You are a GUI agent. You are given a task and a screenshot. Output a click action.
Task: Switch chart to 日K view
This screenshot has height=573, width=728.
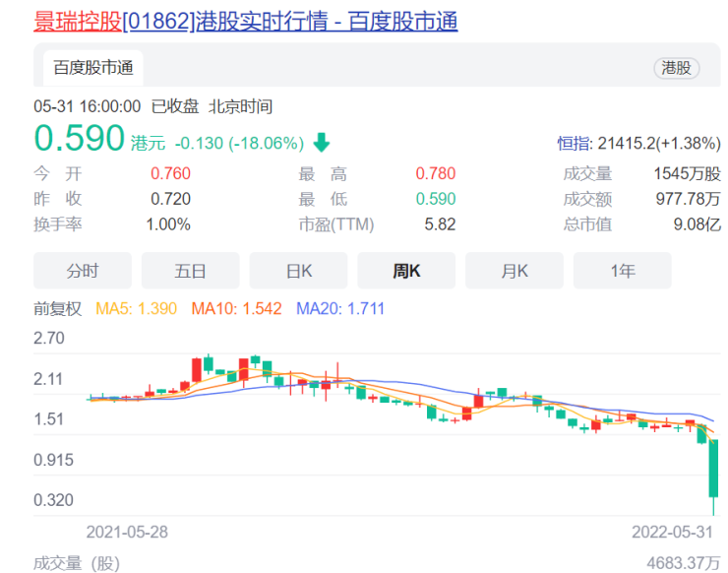tap(298, 271)
